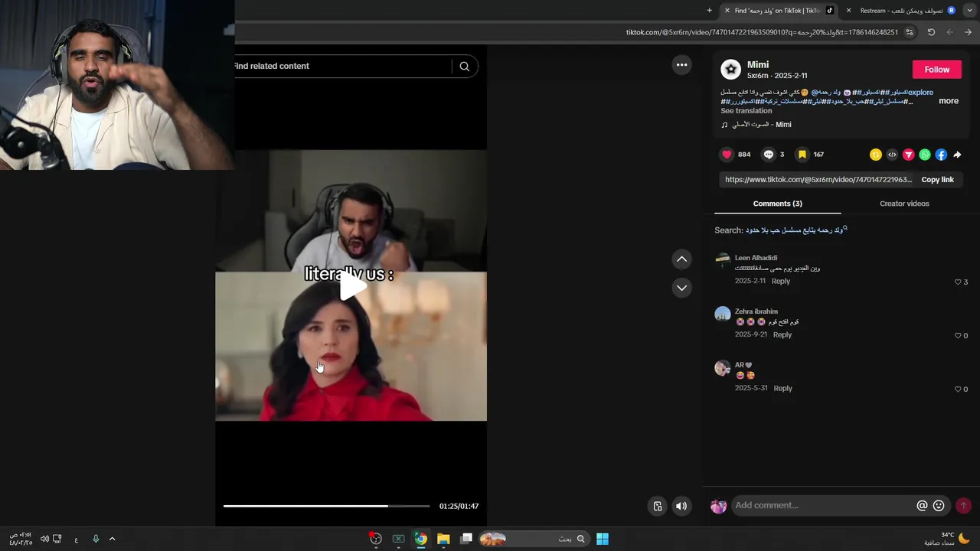Insert a mention with the @ icon

tap(922, 506)
